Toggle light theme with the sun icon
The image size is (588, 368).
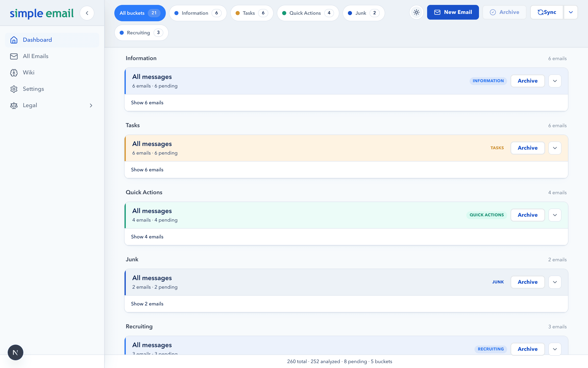[x=416, y=12]
